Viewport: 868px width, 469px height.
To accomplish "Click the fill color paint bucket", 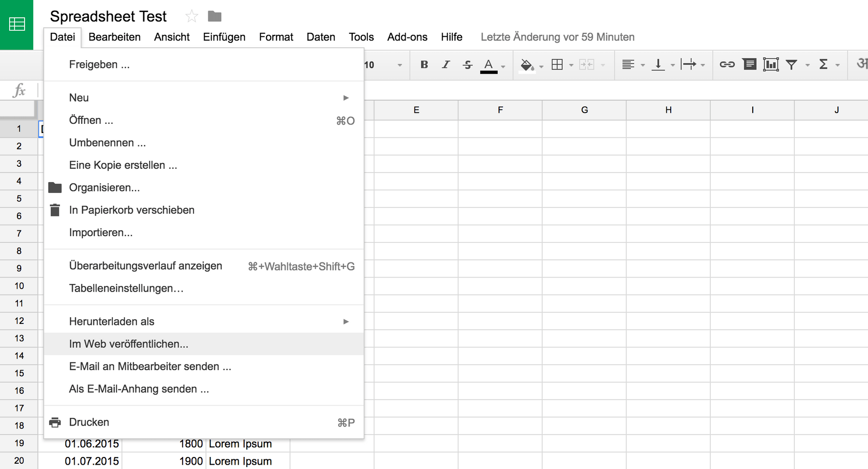I will coord(527,64).
